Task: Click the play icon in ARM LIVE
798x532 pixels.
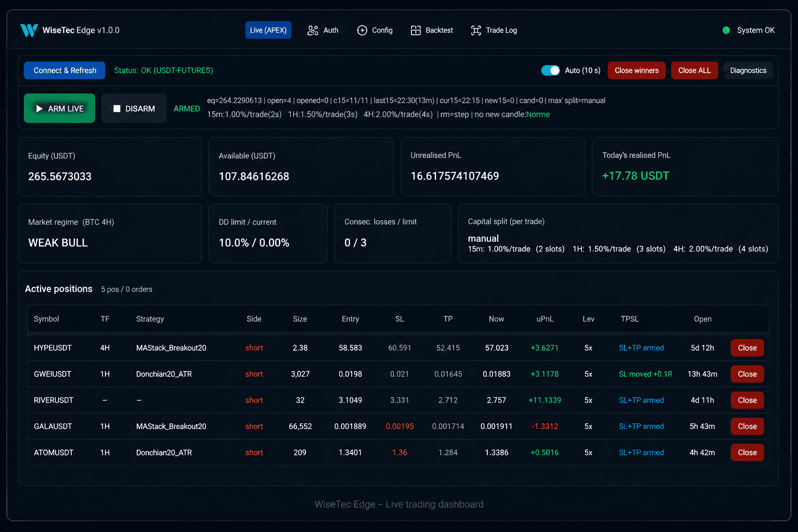Action: [39, 109]
